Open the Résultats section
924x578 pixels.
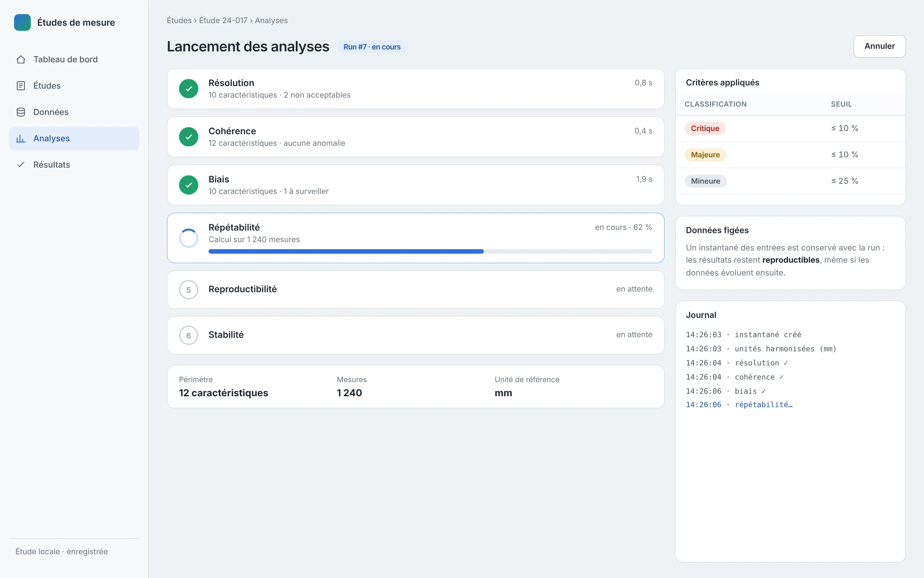[x=74, y=165]
